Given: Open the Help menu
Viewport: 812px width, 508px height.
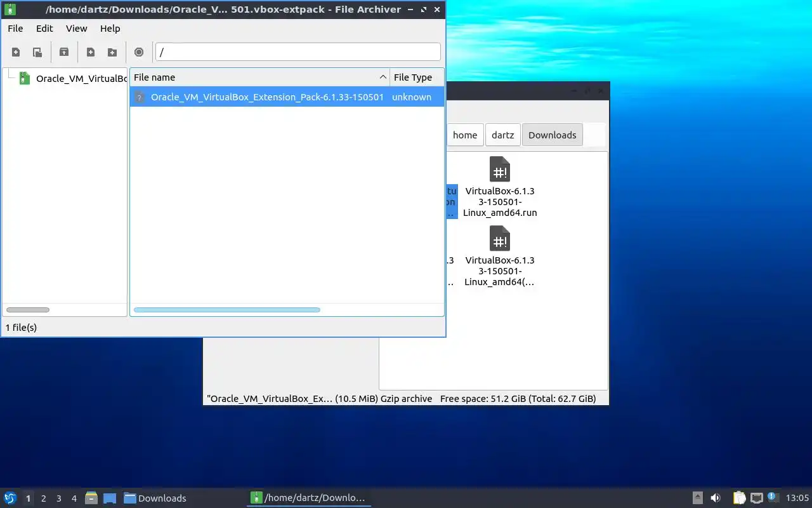Looking at the screenshot, I should click(110, 29).
